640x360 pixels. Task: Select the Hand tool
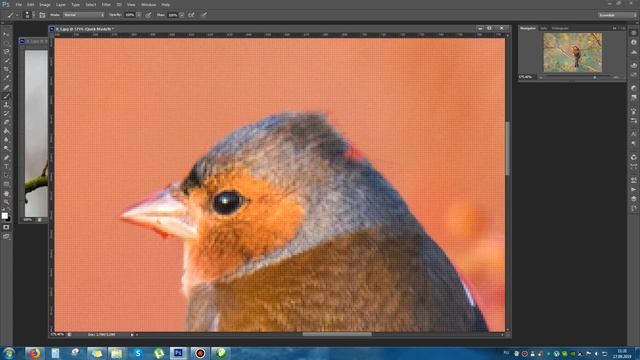(6, 193)
